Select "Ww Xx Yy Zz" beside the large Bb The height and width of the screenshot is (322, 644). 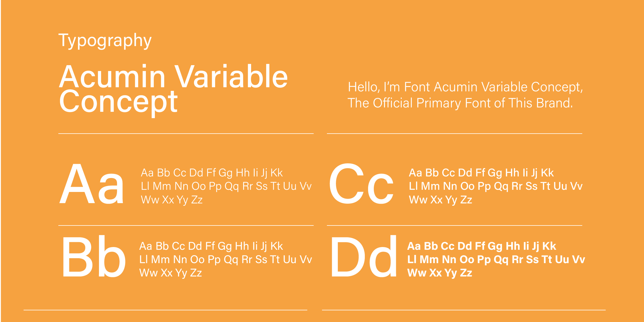tap(171, 273)
